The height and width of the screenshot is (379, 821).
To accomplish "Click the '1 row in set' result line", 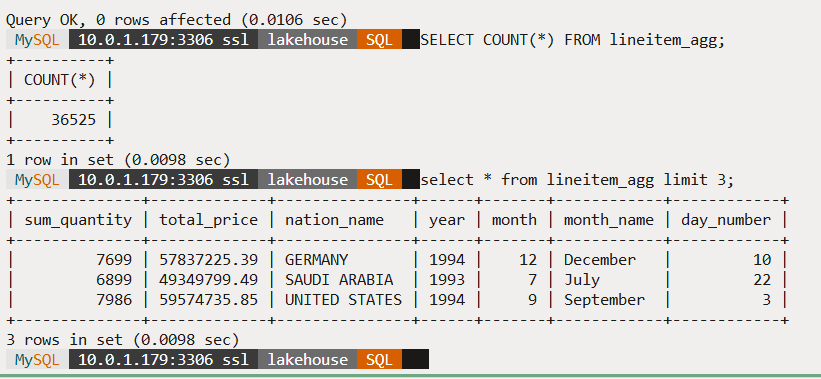I will [118, 160].
